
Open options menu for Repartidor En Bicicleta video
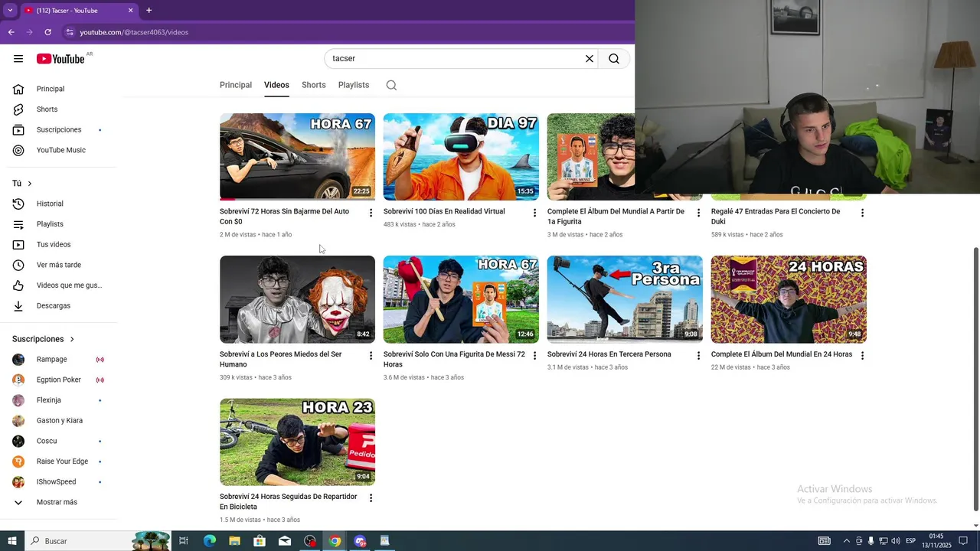point(371,498)
